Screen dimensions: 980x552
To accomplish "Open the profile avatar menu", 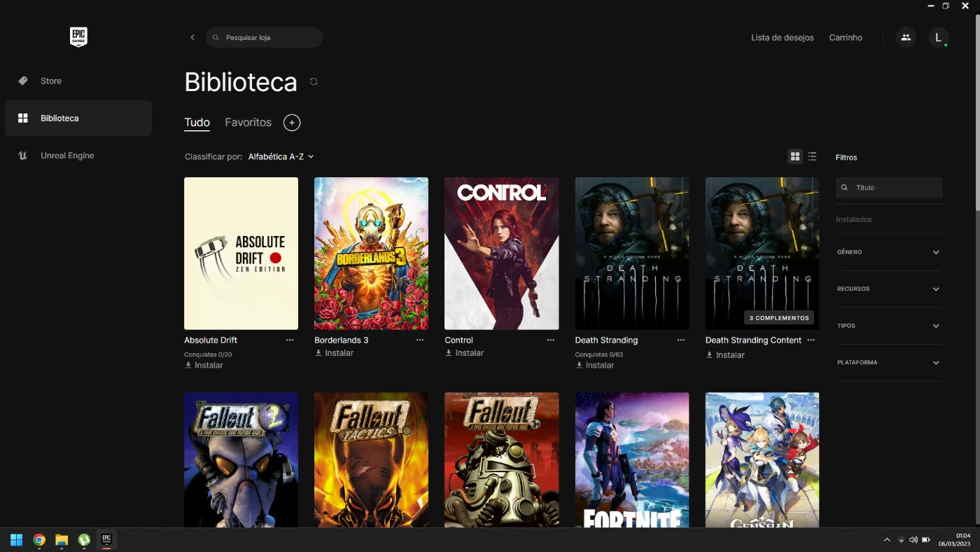I will pos(939,37).
